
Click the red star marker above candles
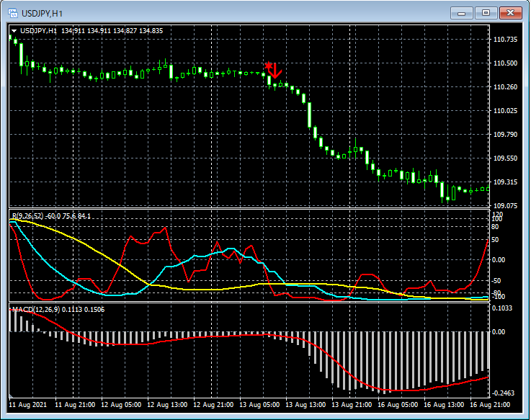(267, 66)
